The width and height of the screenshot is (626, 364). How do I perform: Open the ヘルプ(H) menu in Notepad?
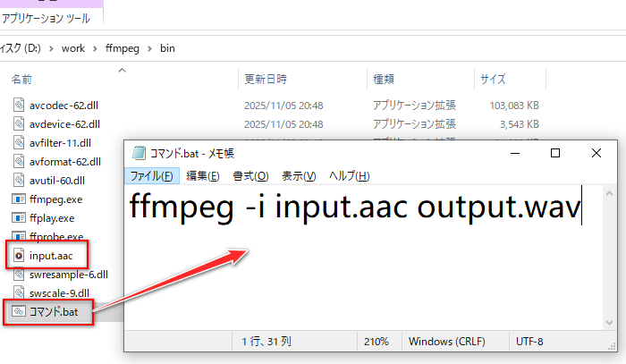pyautogui.click(x=350, y=176)
